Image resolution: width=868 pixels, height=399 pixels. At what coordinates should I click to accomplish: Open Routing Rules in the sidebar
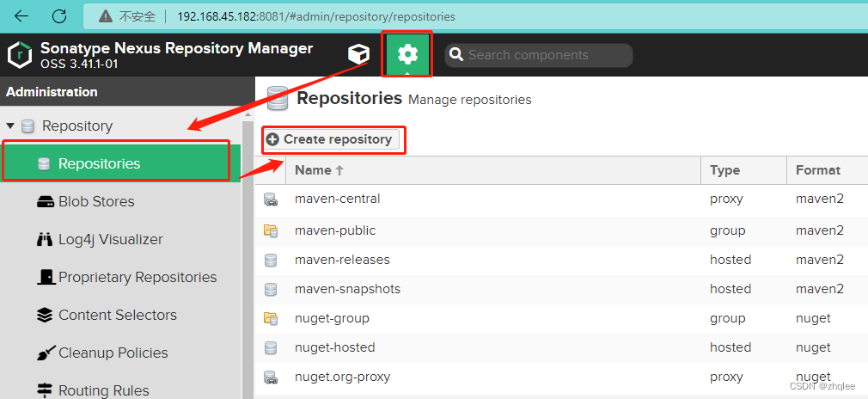pyautogui.click(x=120, y=390)
